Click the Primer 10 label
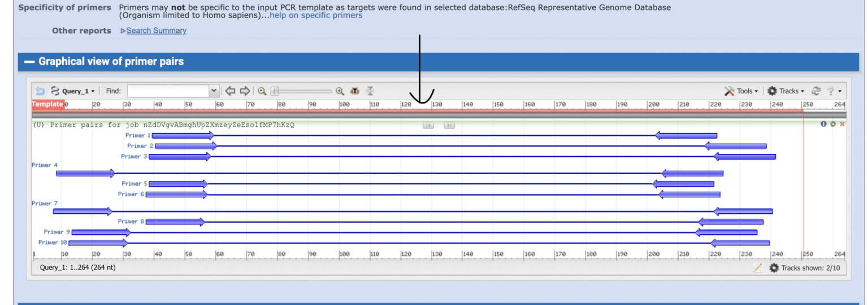 (x=53, y=242)
